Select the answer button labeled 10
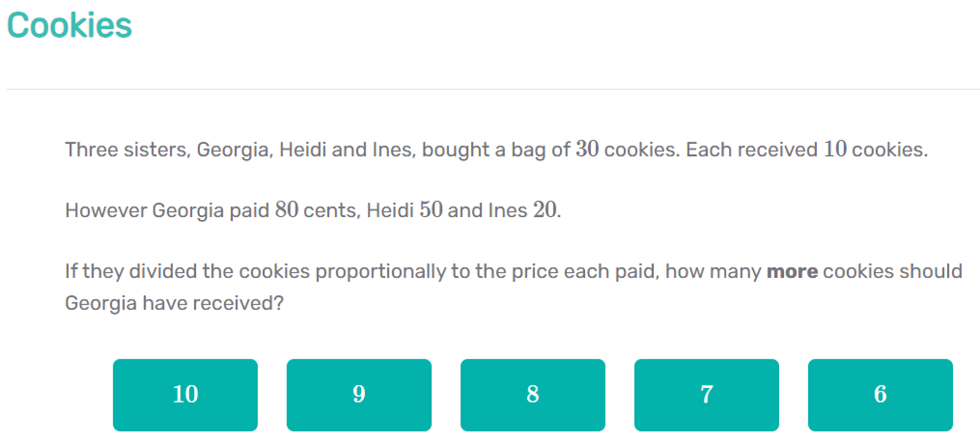The width and height of the screenshot is (980, 442). (x=185, y=394)
